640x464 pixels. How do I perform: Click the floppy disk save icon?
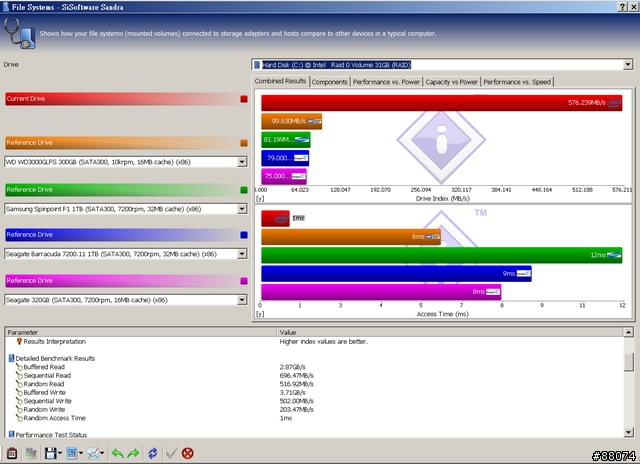[x=51, y=453]
